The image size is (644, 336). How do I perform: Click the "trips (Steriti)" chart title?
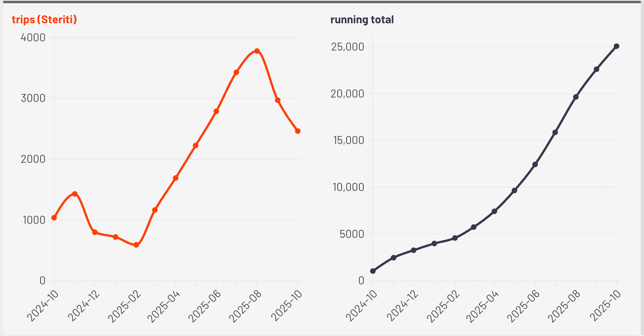[44, 19]
